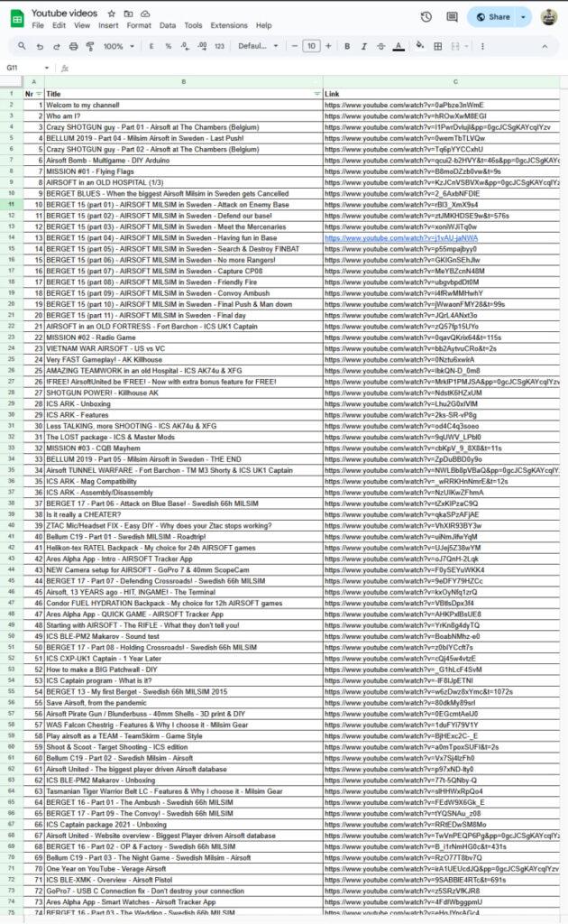Screen dimensions: 568x924
Task: Star the Youtube videos document
Action: (111, 14)
